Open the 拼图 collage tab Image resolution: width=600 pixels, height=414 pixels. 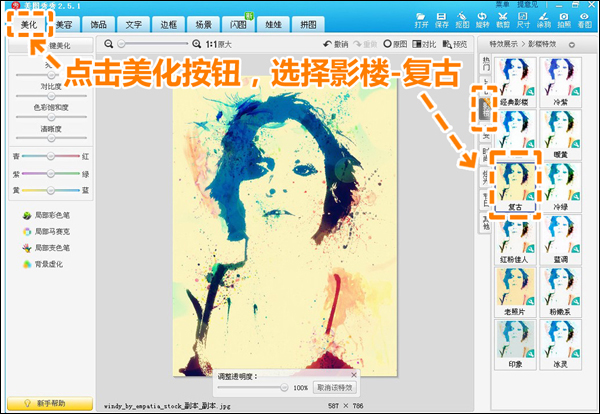308,22
